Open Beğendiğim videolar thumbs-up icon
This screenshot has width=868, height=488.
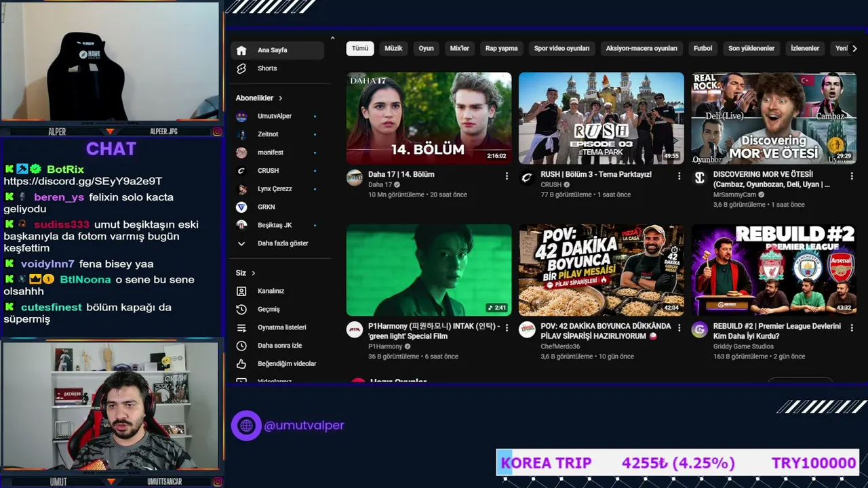tap(241, 364)
